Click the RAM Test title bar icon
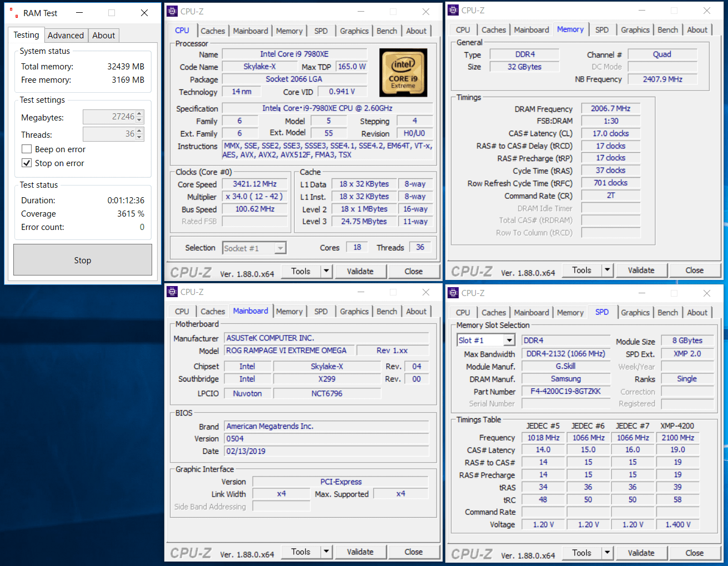Image resolution: width=728 pixels, height=566 pixels. click(14, 12)
